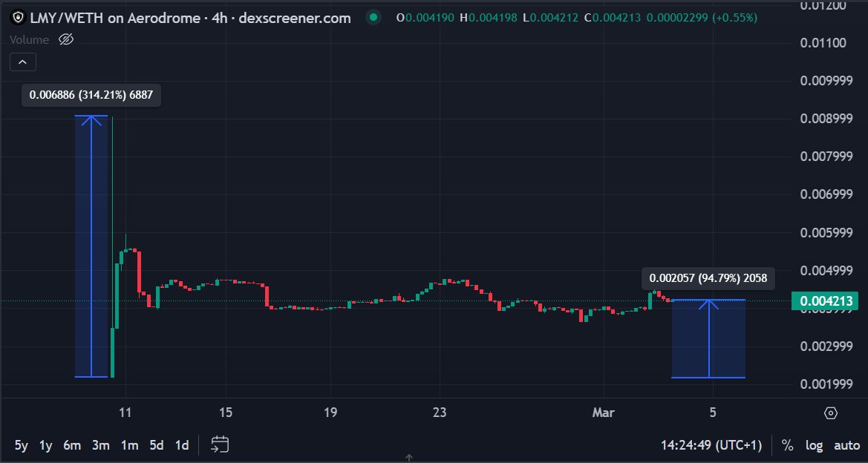The height and width of the screenshot is (463, 868).
Task: Click the 0.001999 price axis label
Action: [827, 384]
